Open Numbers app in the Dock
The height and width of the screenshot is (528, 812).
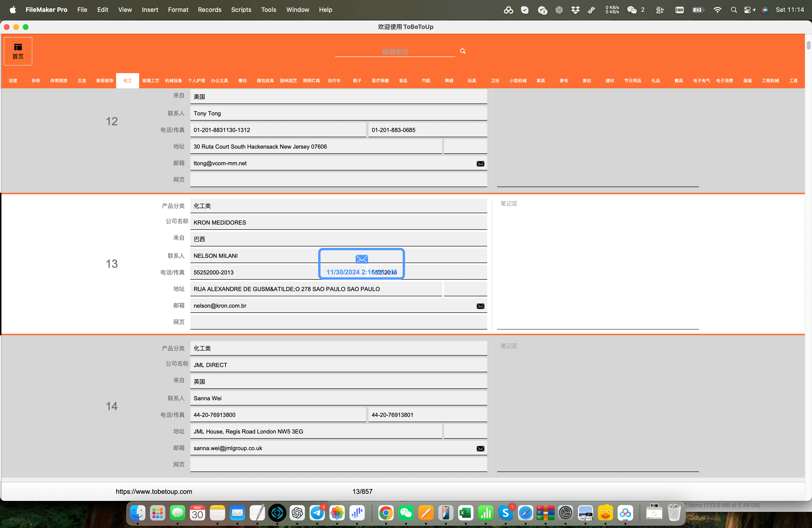(x=486, y=513)
